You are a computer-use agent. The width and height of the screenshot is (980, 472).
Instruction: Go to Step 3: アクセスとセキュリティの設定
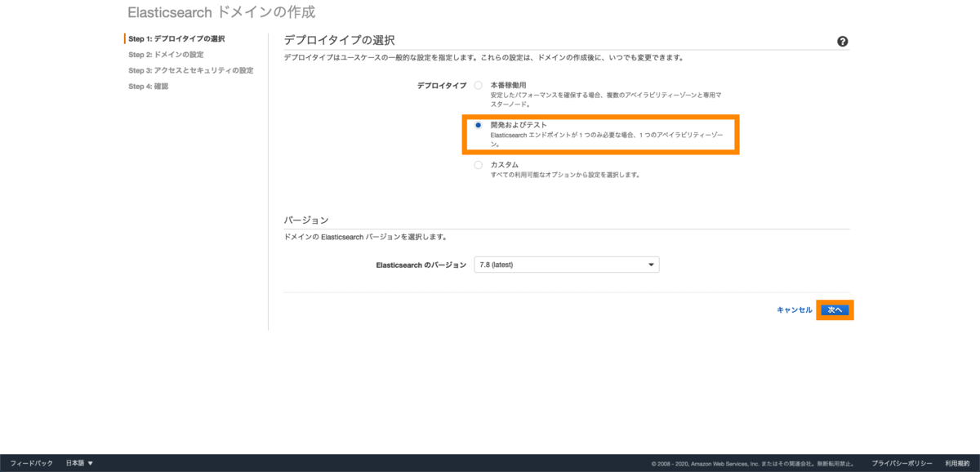pyautogui.click(x=190, y=70)
